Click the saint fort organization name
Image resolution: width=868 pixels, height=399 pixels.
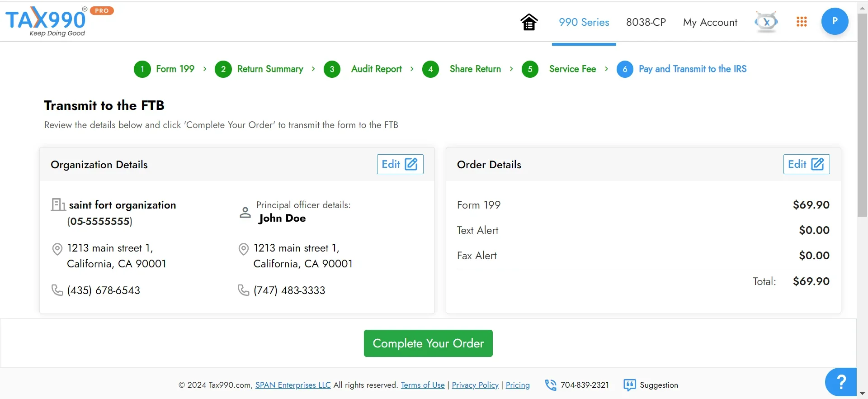[123, 205]
